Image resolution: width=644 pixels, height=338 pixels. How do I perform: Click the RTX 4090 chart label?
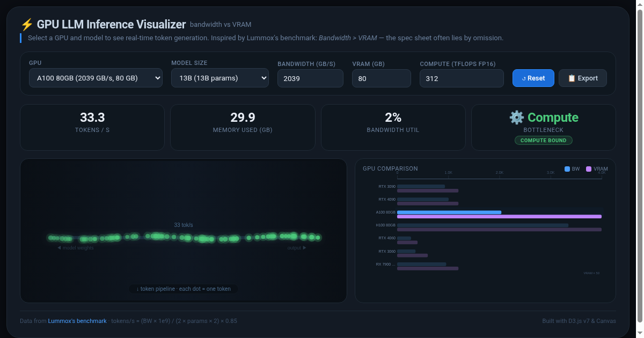click(x=387, y=200)
